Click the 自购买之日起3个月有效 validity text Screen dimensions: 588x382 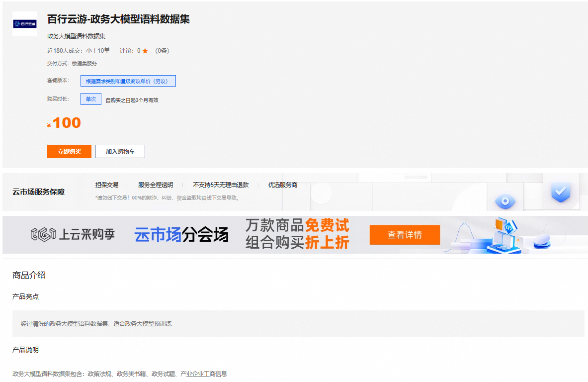tap(132, 100)
